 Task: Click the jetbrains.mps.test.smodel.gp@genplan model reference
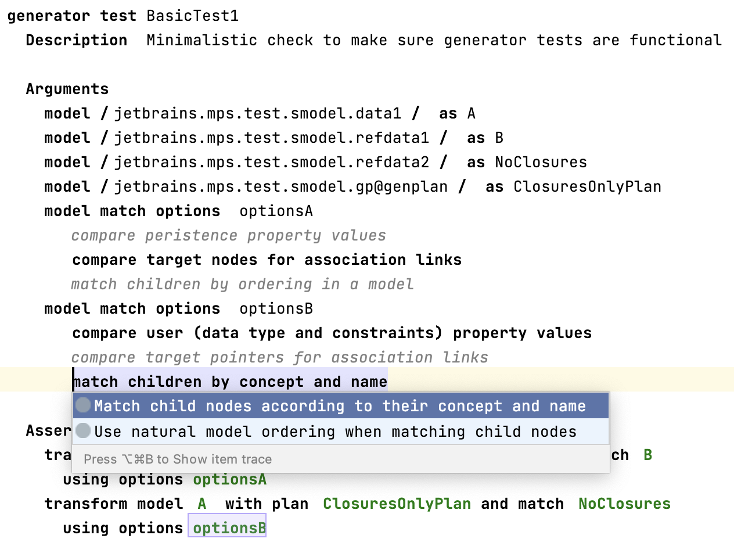point(280,186)
